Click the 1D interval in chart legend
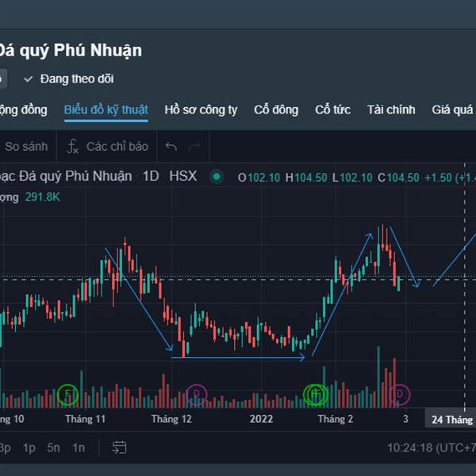 (x=151, y=176)
